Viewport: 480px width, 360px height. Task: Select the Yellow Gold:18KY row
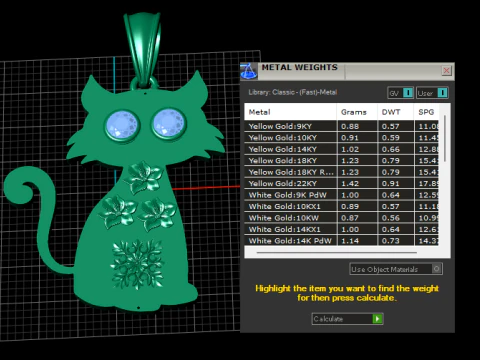[x=342, y=161]
